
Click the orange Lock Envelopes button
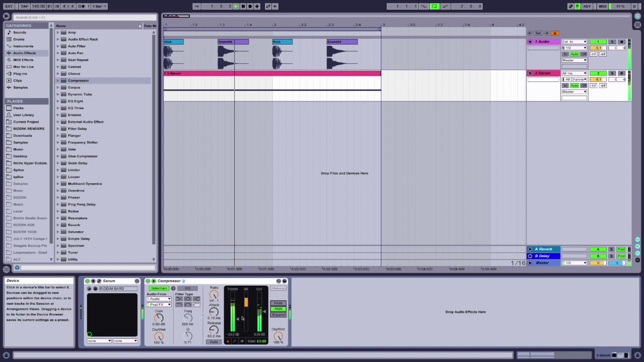pyautogui.click(x=554, y=33)
